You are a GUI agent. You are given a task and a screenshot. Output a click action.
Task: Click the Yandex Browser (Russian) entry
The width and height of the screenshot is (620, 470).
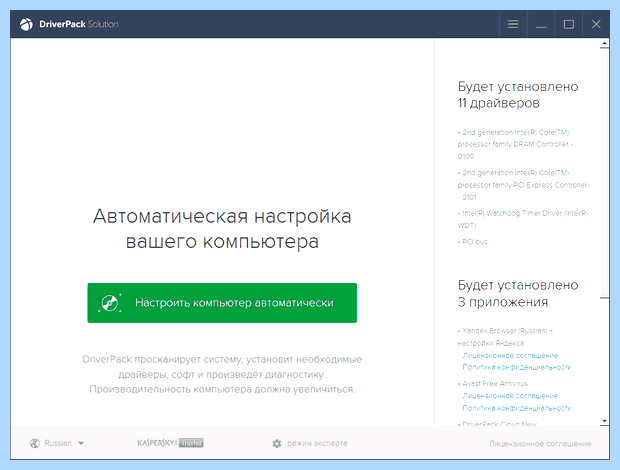505,337
